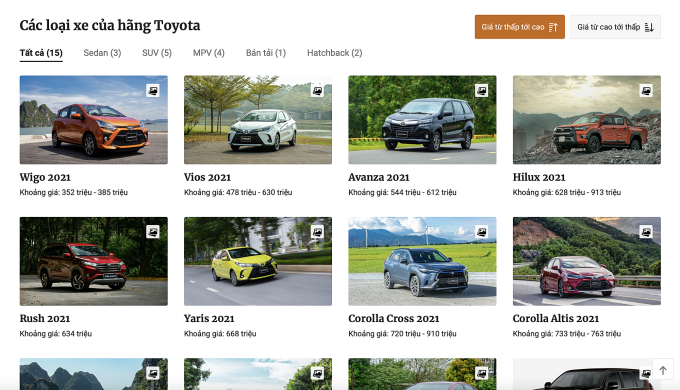Click price text '733 triệu - 763 triệu'
The width and height of the screenshot is (680, 390).
point(588,334)
